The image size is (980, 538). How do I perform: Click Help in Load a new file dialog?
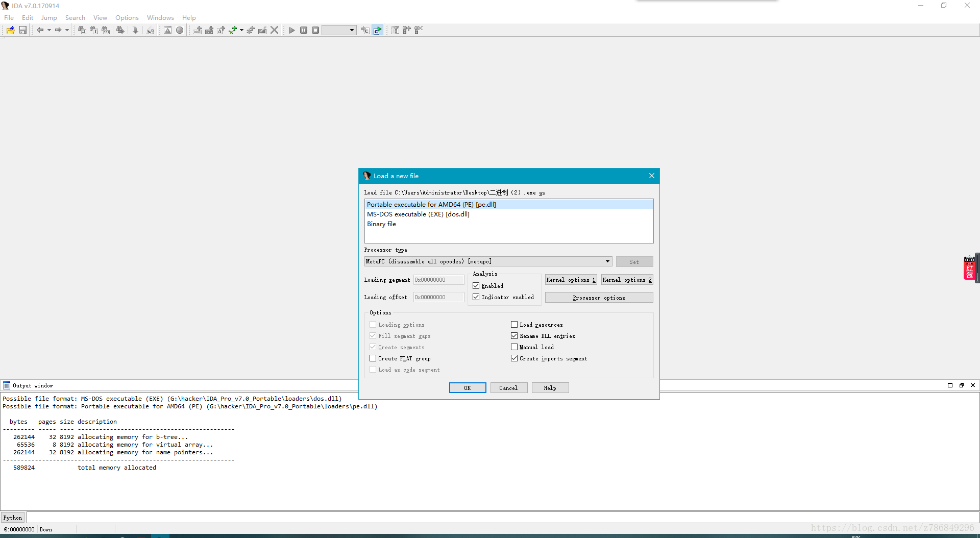click(550, 388)
